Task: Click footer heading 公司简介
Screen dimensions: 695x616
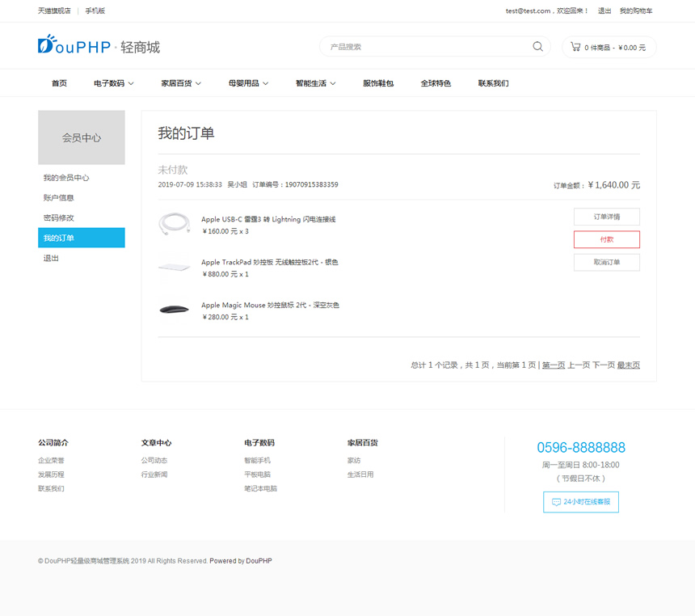Action: [53, 442]
